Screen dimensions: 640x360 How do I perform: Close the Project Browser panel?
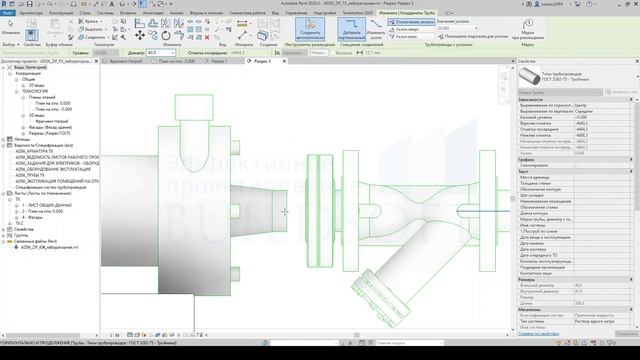(96, 61)
